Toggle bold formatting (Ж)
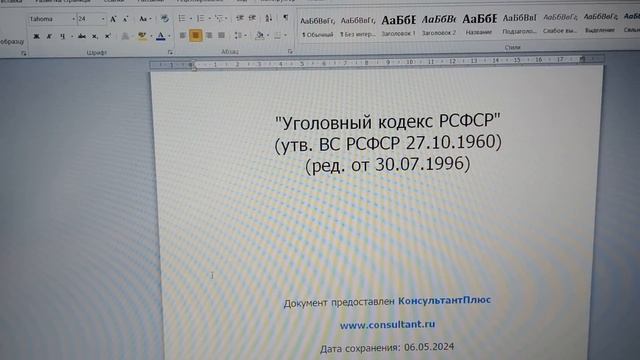 coord(36,36)
